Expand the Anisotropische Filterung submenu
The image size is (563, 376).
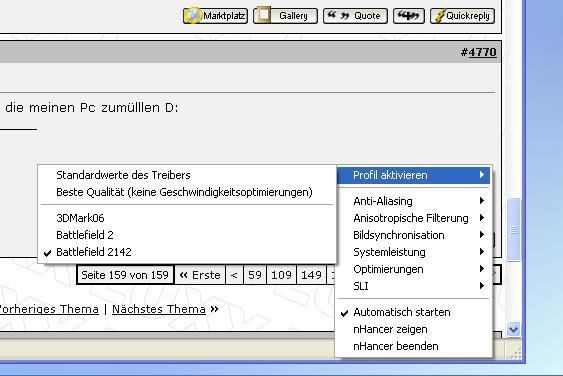pyautogui.click(x=413, y=218)
